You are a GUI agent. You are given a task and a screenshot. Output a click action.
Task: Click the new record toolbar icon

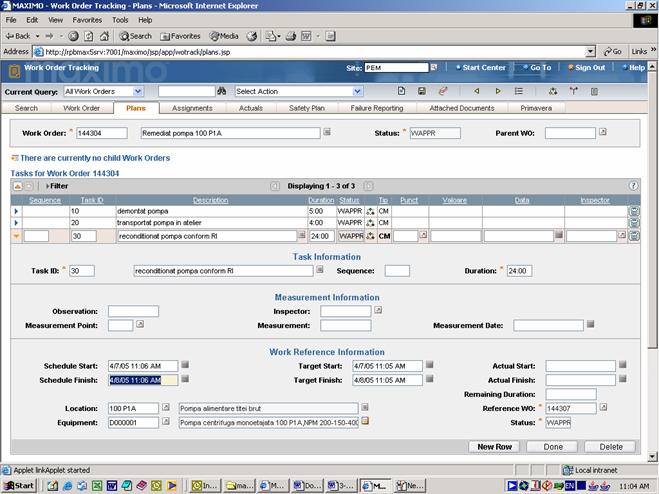click(401, 91)
